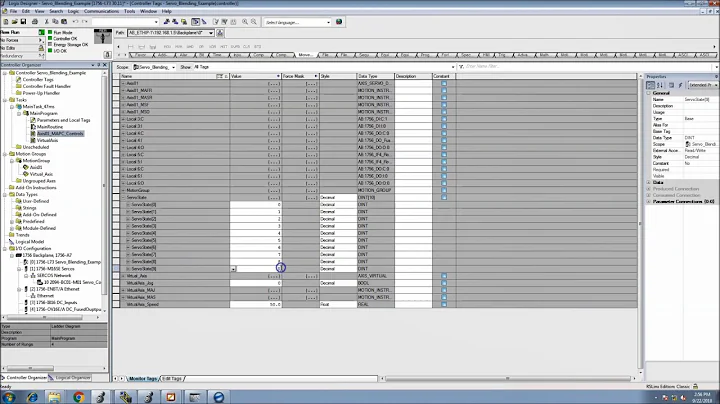This screenshot has height=404, width=720.
Task: Toggle the Constant checkbox for Axis01 row
Action: click(444, 84)
